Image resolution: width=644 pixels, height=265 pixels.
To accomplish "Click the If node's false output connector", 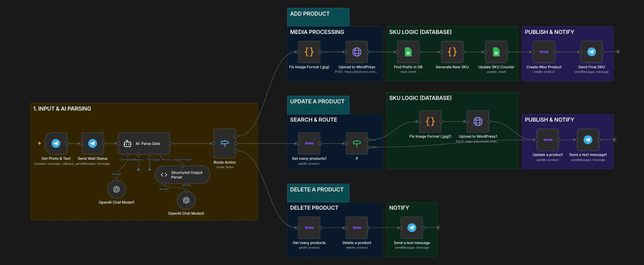I will (x=368, y=147).
